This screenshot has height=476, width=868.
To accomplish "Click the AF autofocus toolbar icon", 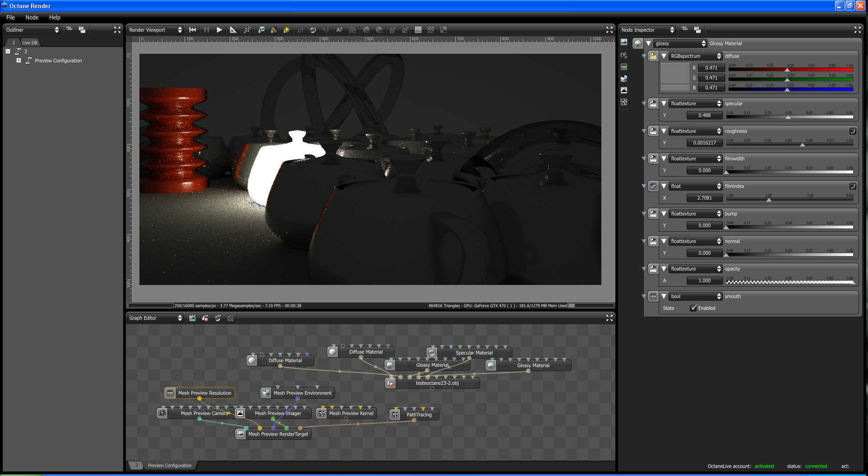I will pyautogui.click(x=340, y=30).
